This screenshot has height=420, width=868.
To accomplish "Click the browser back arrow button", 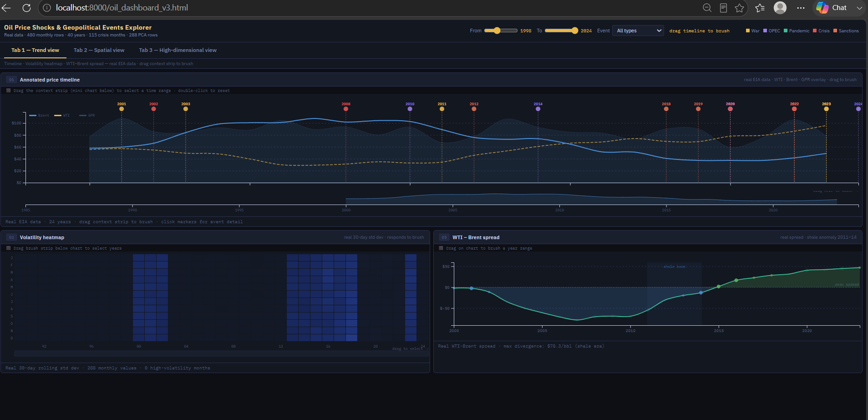I will coord(6,8).
